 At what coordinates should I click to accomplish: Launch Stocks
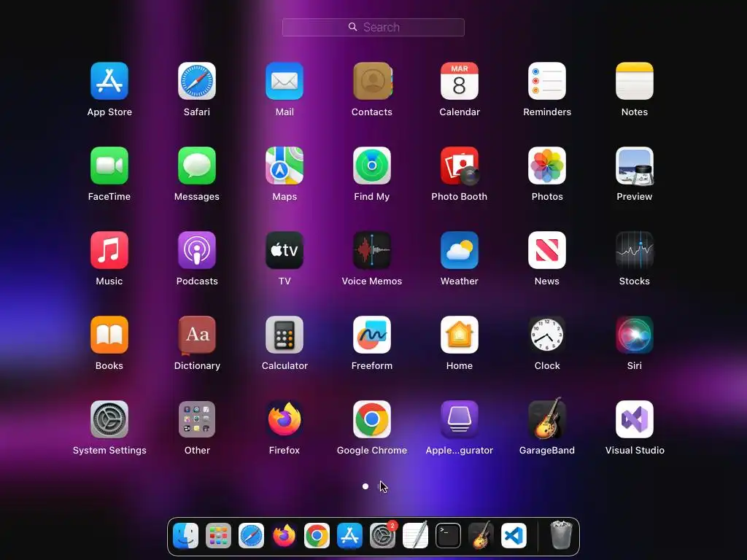click(635, 251)
